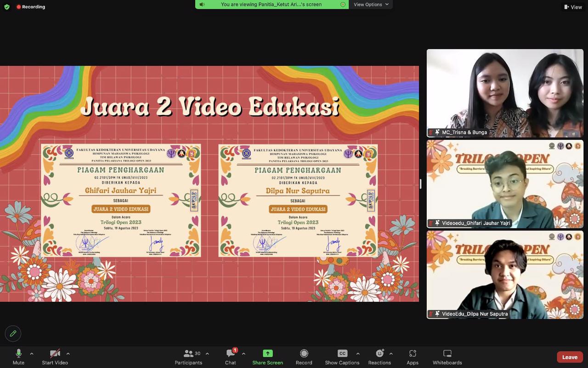Open the Chat panel
Screen dimensions: 588x368
[231, 356]
